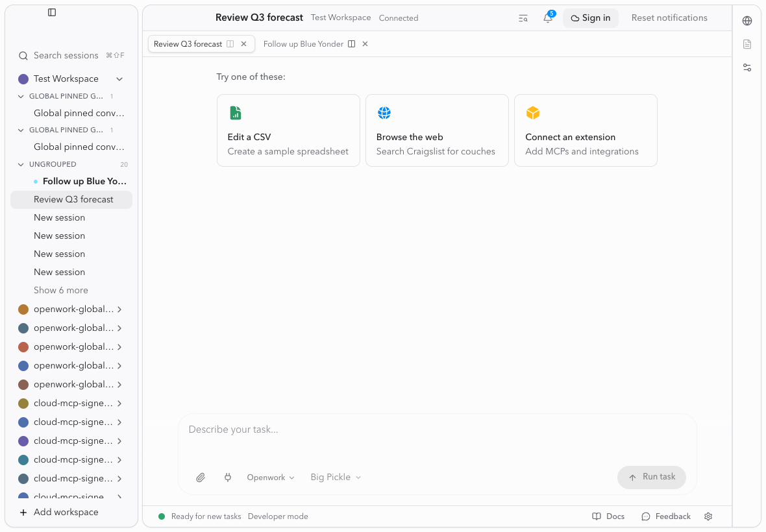Click the search magnifier icon in sidebar
The image size is (766, 532).
tap(23, 56)
